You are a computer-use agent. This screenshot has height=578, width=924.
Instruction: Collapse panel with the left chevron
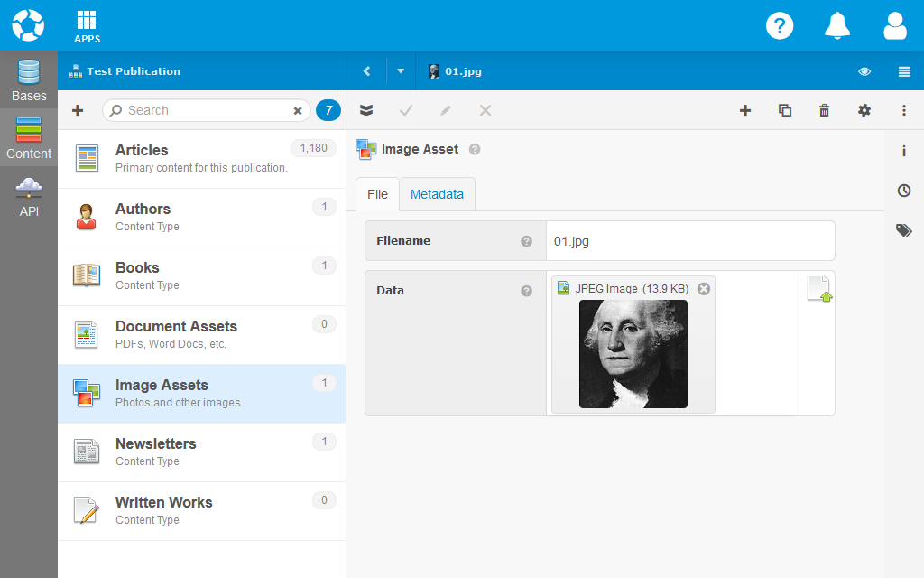[x=366, y=71]
